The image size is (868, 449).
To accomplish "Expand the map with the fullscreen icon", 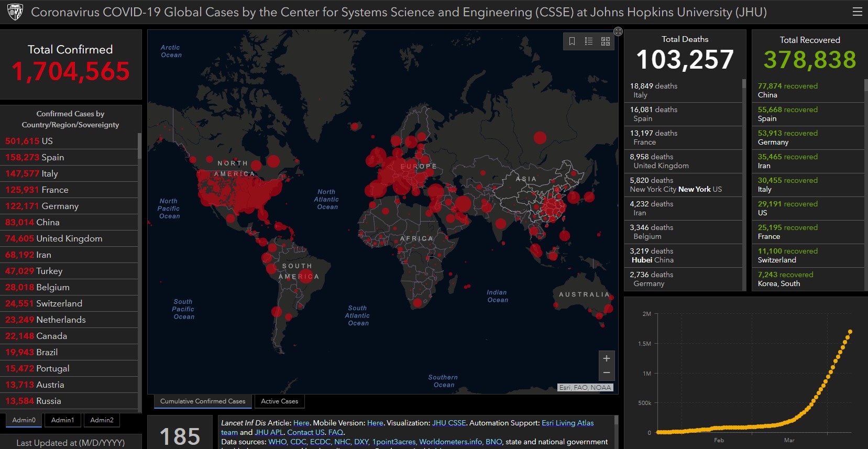I will point(618,31).
